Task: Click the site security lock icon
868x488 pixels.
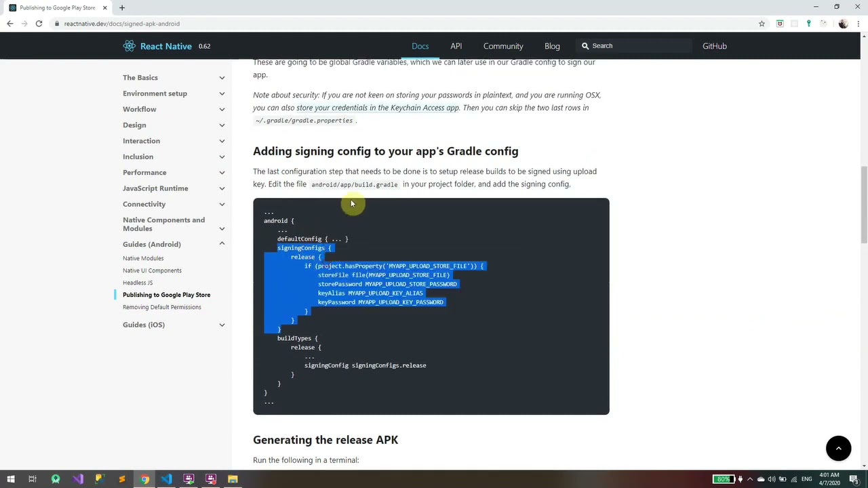Action: coord(58,24)
